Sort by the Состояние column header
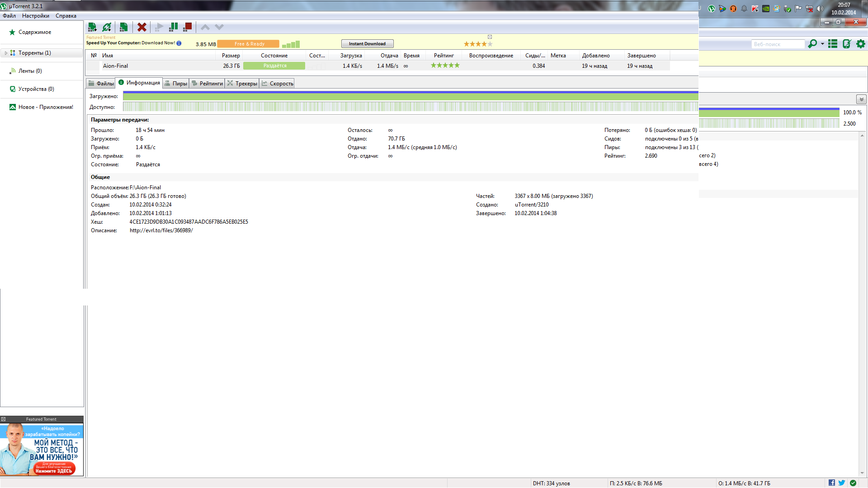Image resolution: width=868 pixels, height=488 pixels. tap(274, 56)
